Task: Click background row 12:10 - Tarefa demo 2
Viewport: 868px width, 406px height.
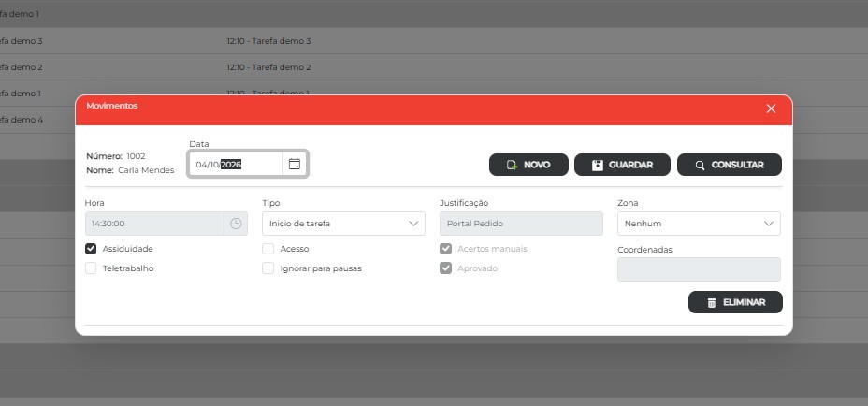Action: [269, 67]
